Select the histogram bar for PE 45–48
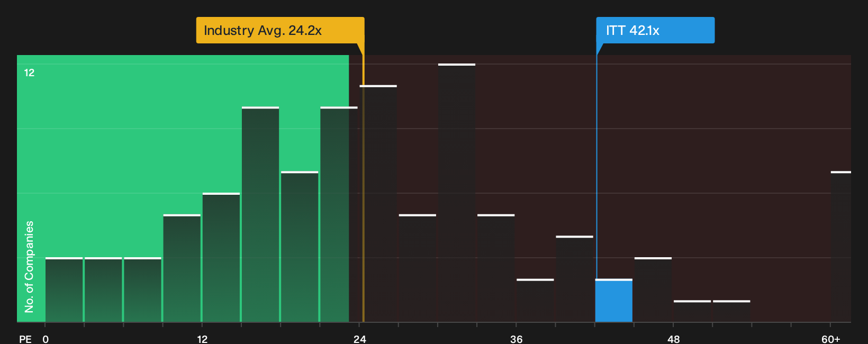Screen dimensions: 868x344 coord(653,289)
